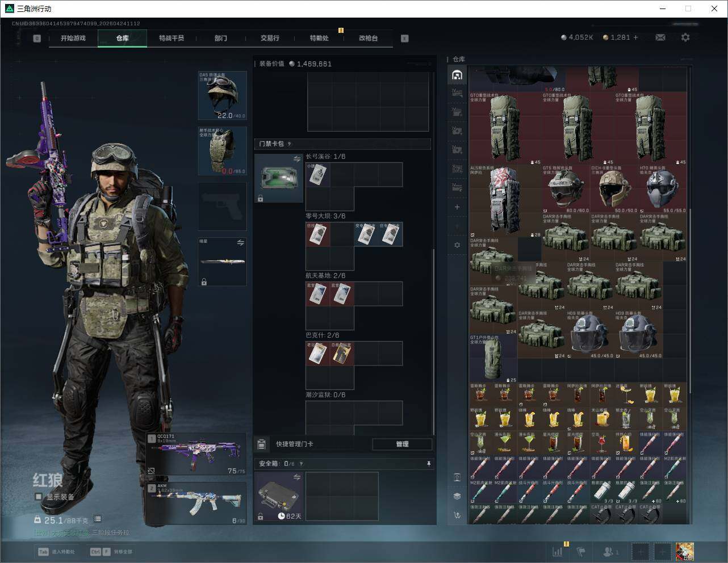Select the equipped helmet slot

(x=222, y=95)
